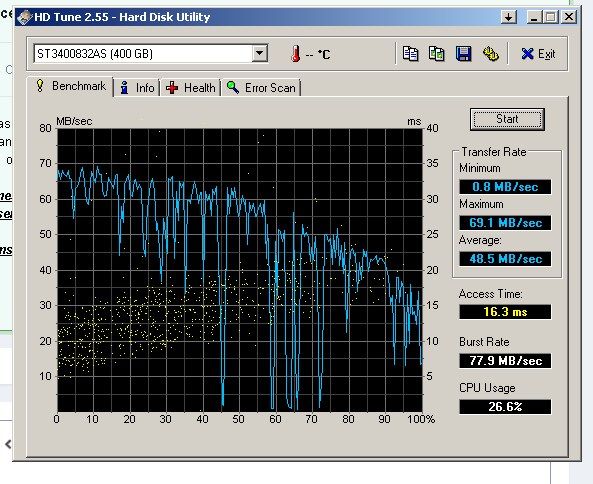Screen dimensions: 593x484
Task: Maximize the HD Tune window
Action: [x=551, y=17]
